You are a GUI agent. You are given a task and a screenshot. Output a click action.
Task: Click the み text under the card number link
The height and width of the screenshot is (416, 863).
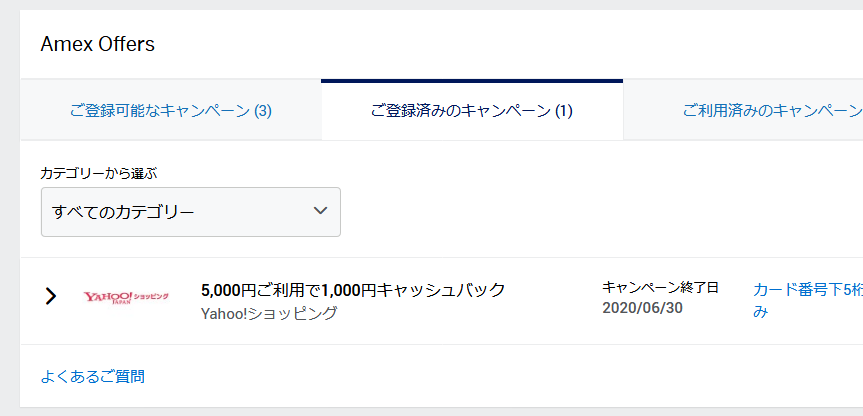tap(760, 312)
